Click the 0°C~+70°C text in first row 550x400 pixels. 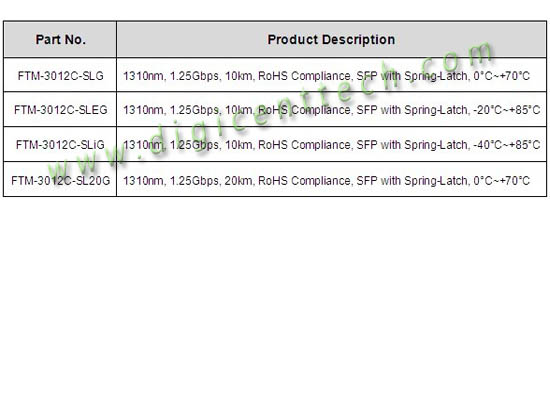[x=502, y=76]
